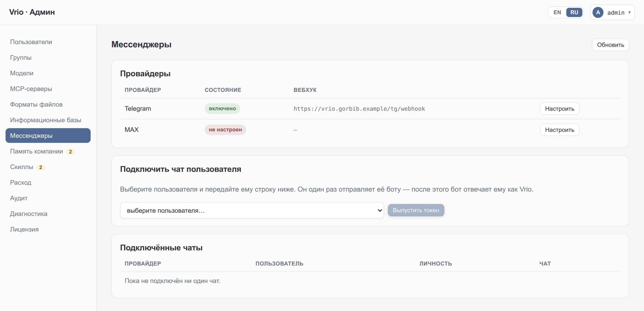Go to Группы in the sidebar

point(48,58)
